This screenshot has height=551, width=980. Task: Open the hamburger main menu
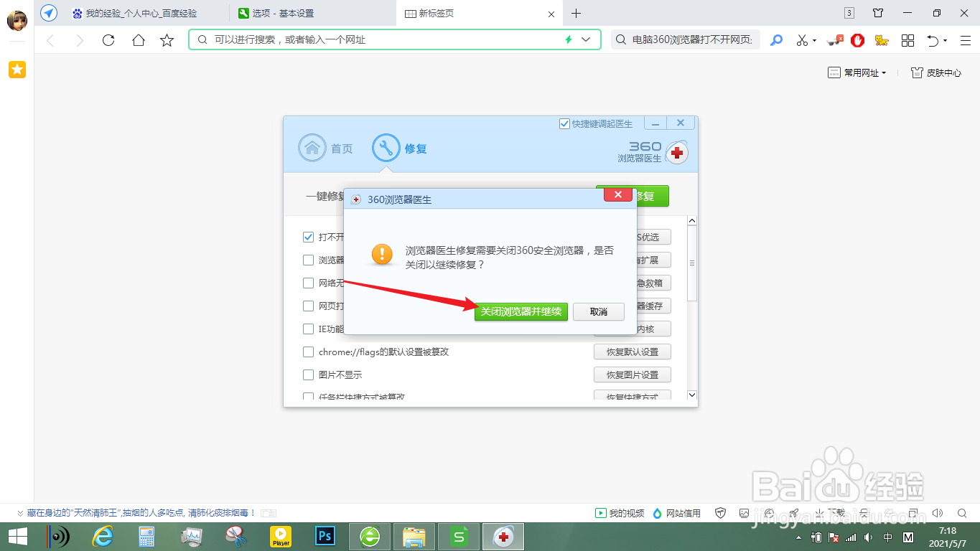964,40
